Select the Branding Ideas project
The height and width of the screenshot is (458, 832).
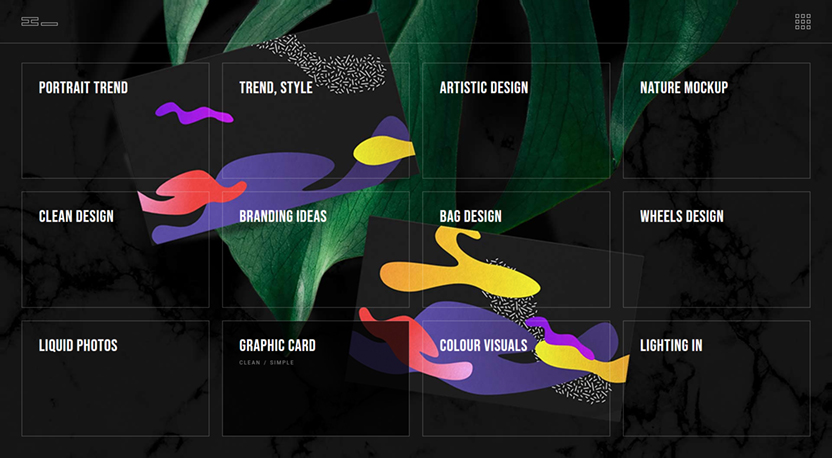(316, 249)
